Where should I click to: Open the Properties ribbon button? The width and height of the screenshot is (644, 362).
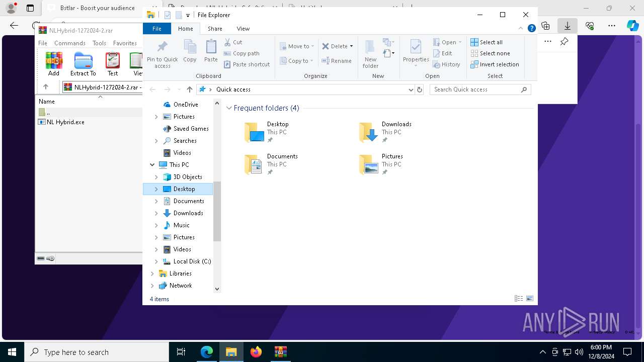(416, 53)
